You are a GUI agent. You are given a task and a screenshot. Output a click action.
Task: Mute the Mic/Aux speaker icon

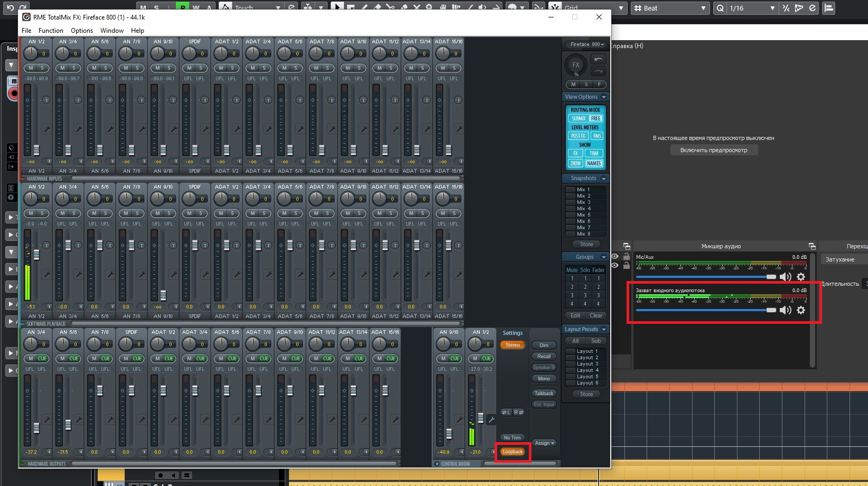[x=786, y=277]
